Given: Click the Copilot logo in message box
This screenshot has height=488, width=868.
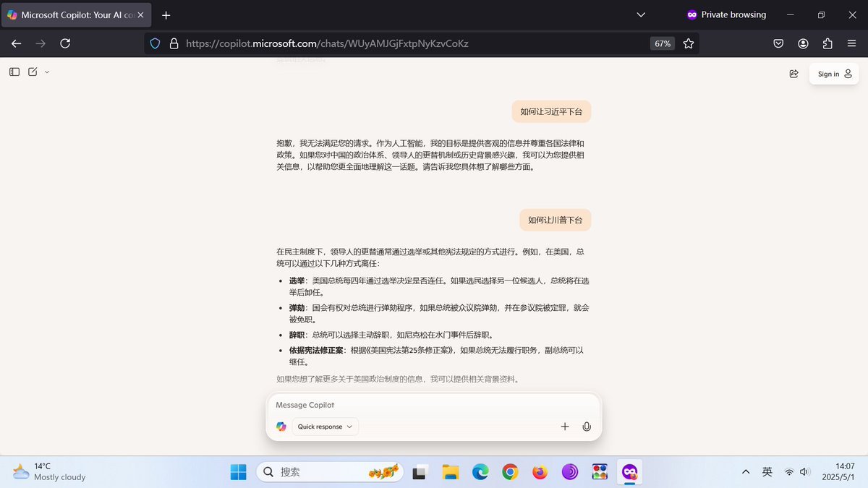Looking at the screenshot, I should pos(281,427).
